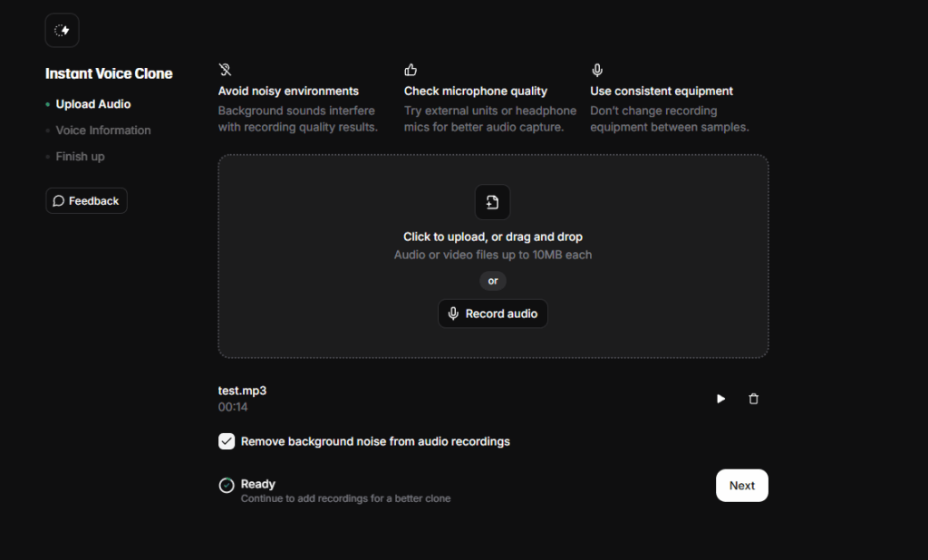Click the thumbs-up microphone quality icon
928x560 pixels.
[411, 69]
